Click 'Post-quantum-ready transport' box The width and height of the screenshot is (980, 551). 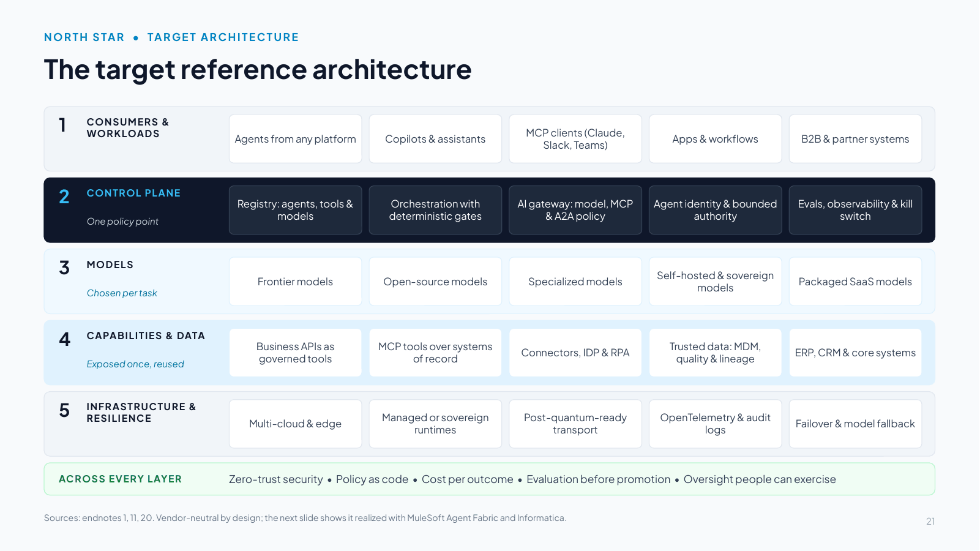click(575, 424)
